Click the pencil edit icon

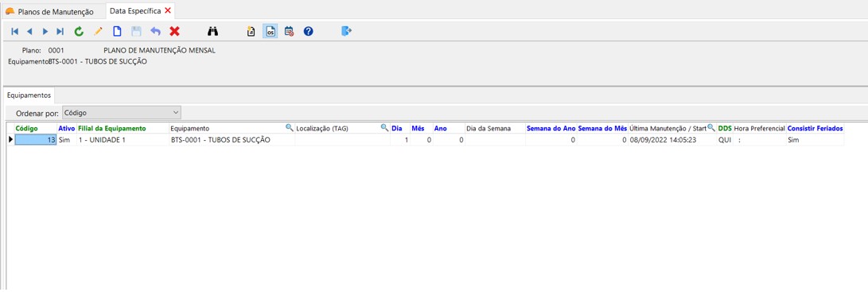(x=98, y=32)
